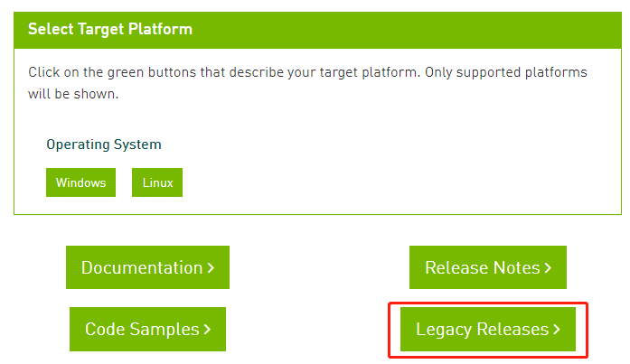The image size is (630, 364).
Task: Open the Legacy Releases page
Action: coord(488,330)
